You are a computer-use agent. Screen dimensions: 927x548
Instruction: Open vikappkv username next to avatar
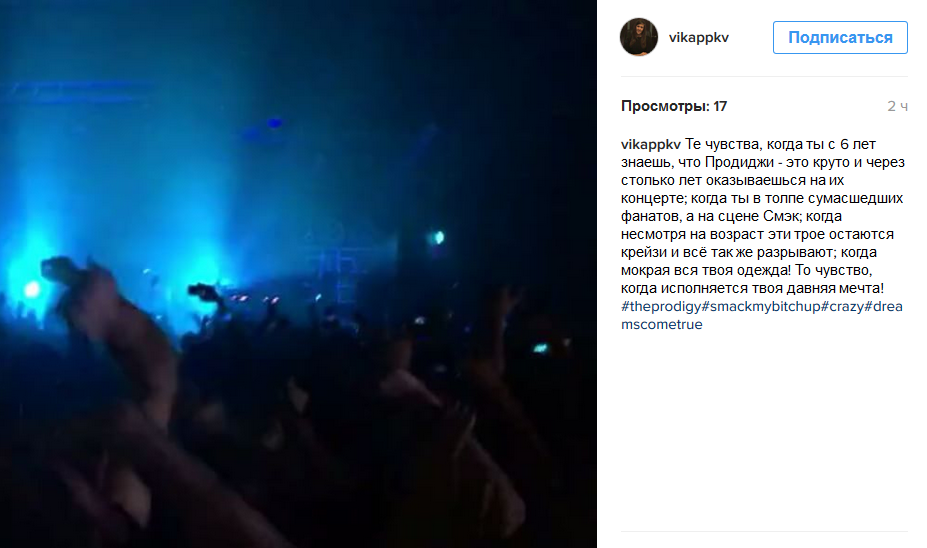click(x=699, y=37)
